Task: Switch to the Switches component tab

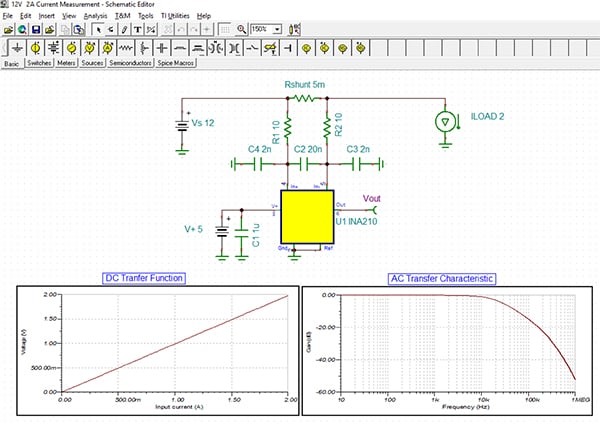Action: [x=39, y=63]
